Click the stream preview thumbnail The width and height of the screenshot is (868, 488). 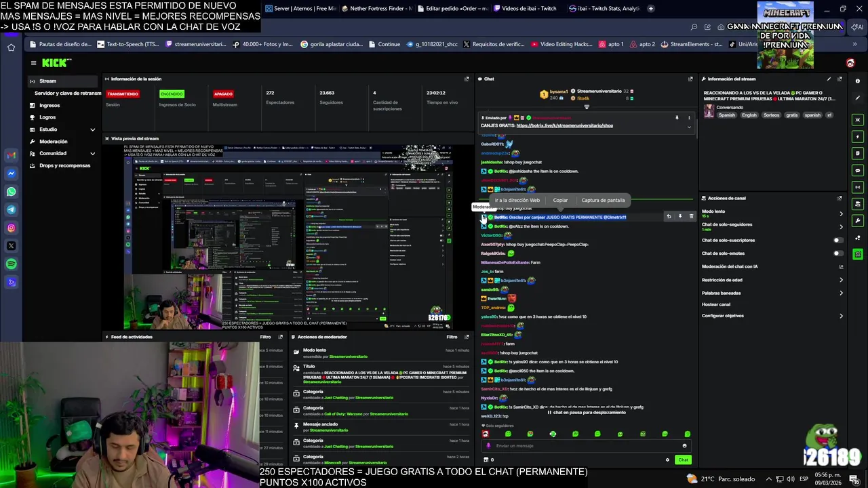pos(288,237)
